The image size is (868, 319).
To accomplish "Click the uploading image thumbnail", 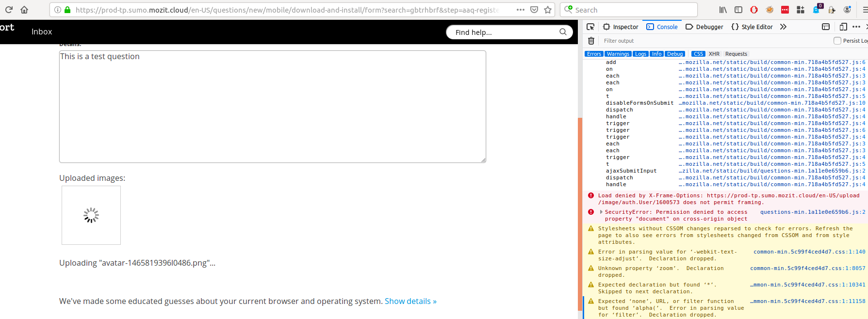I will [91, 215].
